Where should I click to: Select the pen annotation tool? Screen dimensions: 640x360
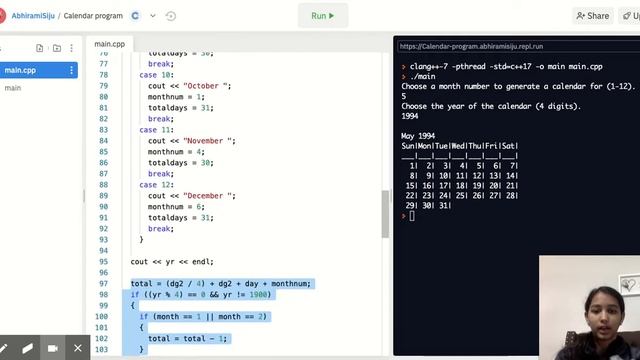[x=4, y=348]
